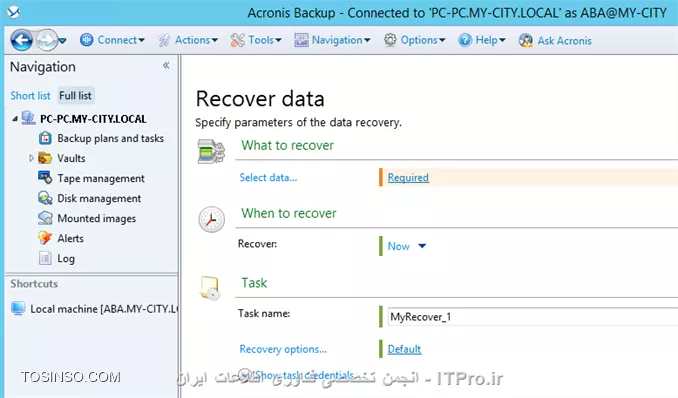Collapse the Navigation pane with chevrons
The image size is (678, 398).
point(166,65)
